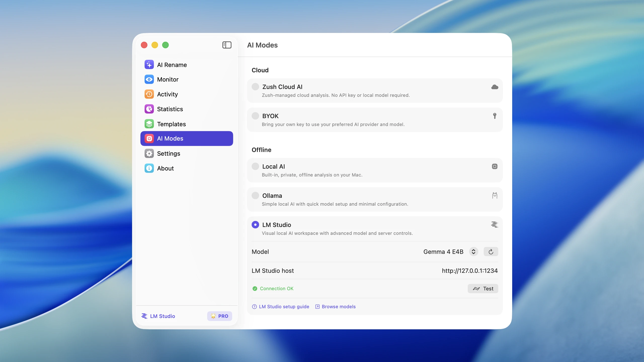The image size is (644, 362).
Task: Click the LM Studio host label
Action: (x=273, y=271)
